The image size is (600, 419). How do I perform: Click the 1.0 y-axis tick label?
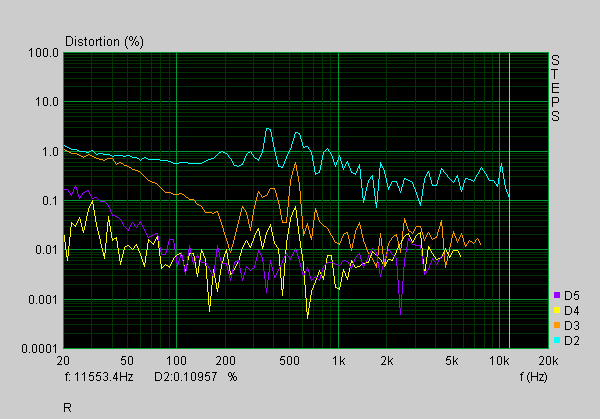[x=50, y=152]
